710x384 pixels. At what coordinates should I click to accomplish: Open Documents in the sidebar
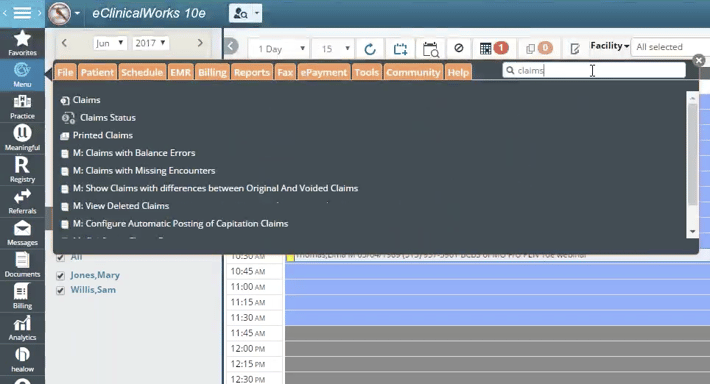coord(22,265)
